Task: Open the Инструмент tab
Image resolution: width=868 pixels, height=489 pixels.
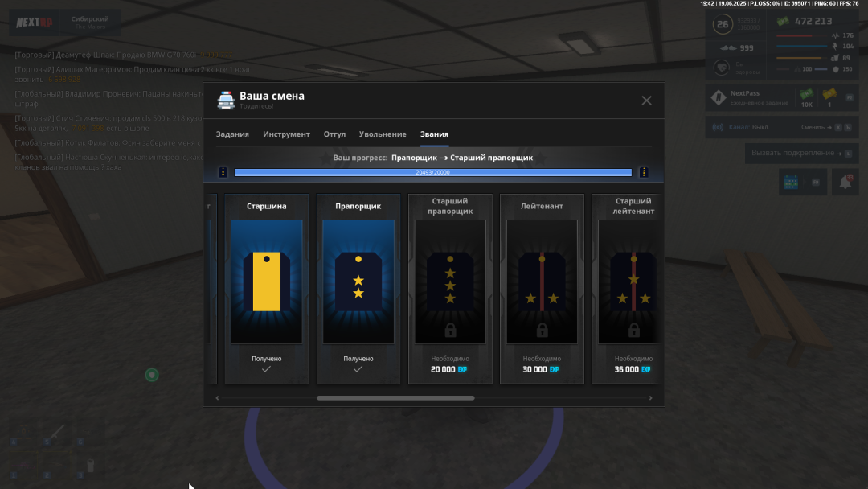Action: pos(286,134)
